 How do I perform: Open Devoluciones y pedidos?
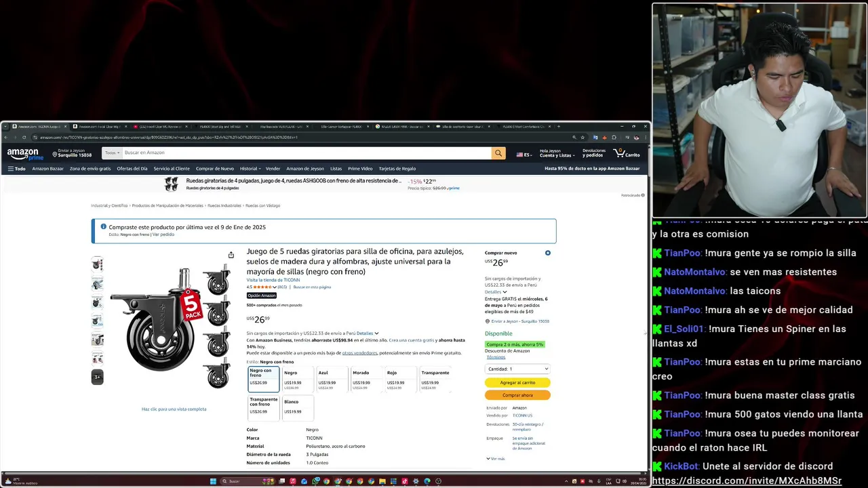pyautogui.click(x=594, y=153)
